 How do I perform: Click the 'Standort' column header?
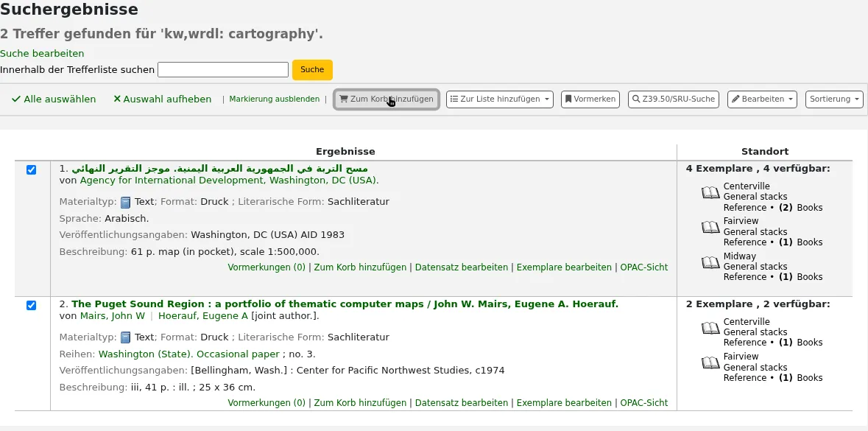(765, 152)
